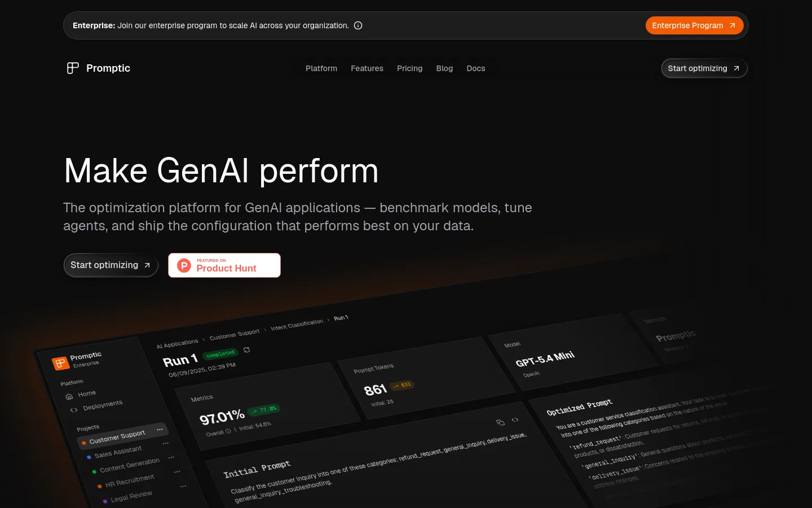This screenshot has height=508, width=812.
Task: Click the Deployments code-brackets icon
Action: coord(74,410)
